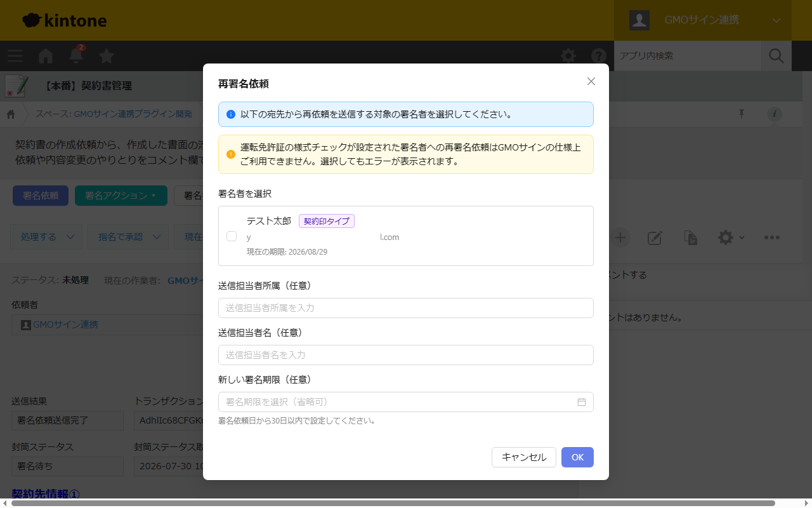The width and height of the screenshot is (812, 508).
Task: Click the 送信担当者名 input field
Action: 406,355
